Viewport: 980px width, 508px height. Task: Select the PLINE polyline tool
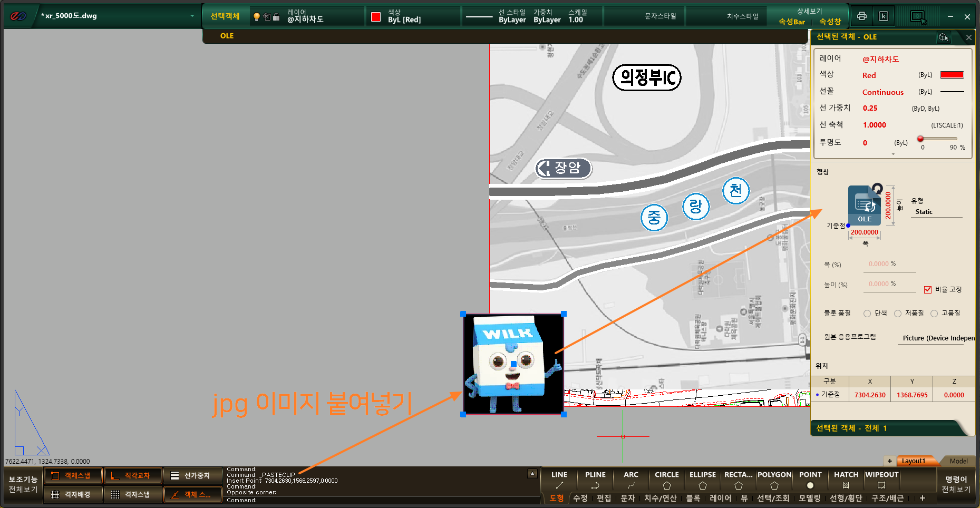click(595, 480)
